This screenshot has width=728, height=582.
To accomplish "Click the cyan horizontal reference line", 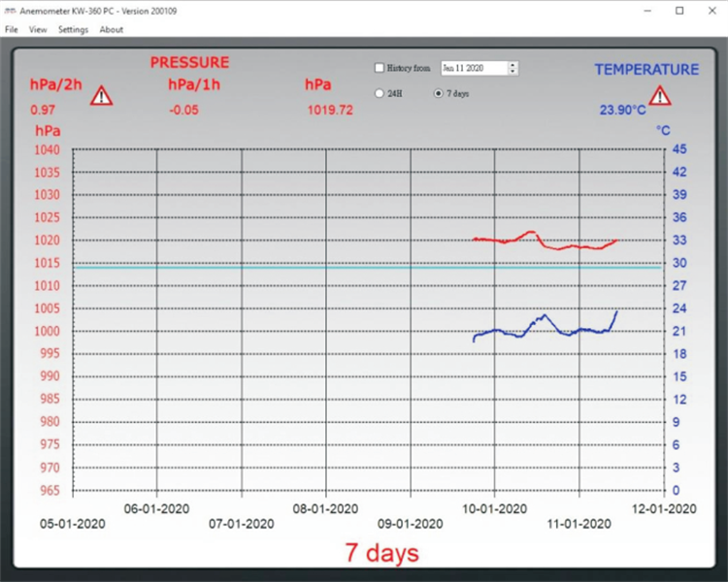I will click(x=291, y=267).
